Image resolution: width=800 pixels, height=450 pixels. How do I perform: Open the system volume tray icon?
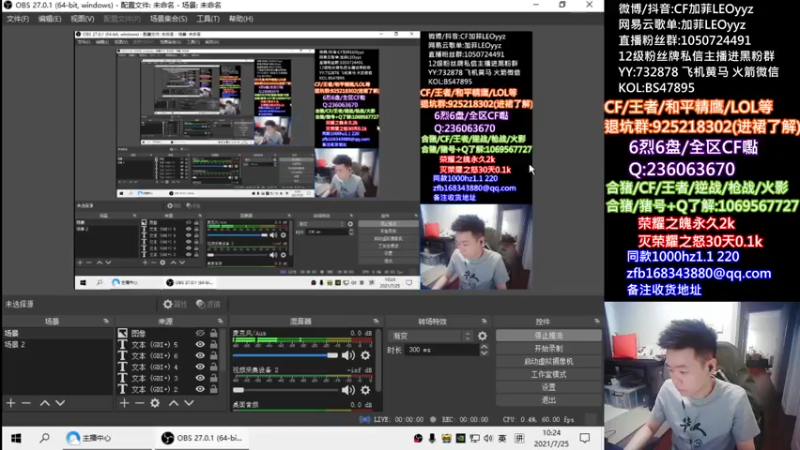(x=488, y=438)
